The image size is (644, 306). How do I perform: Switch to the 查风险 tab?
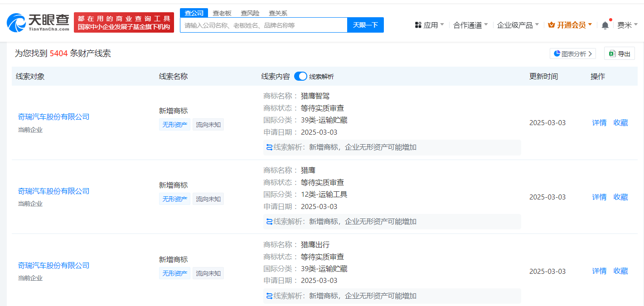point(250,13)
